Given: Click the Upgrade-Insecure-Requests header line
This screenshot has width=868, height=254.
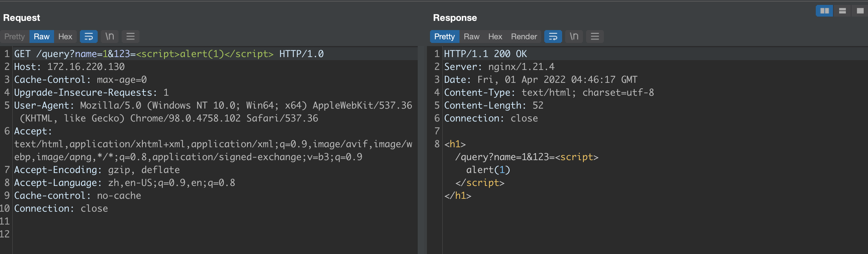Looking at the screenshot, I should [x=91, y=93].
